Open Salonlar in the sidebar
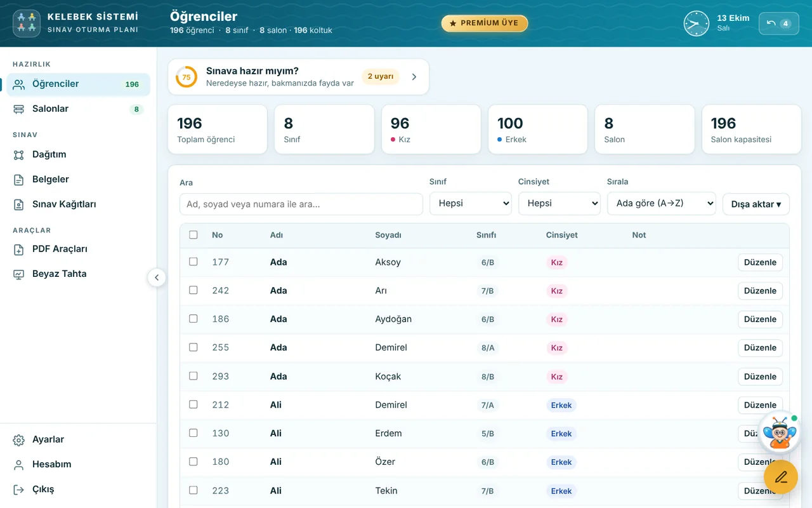812x508 pixels. [x=78, y=109]
